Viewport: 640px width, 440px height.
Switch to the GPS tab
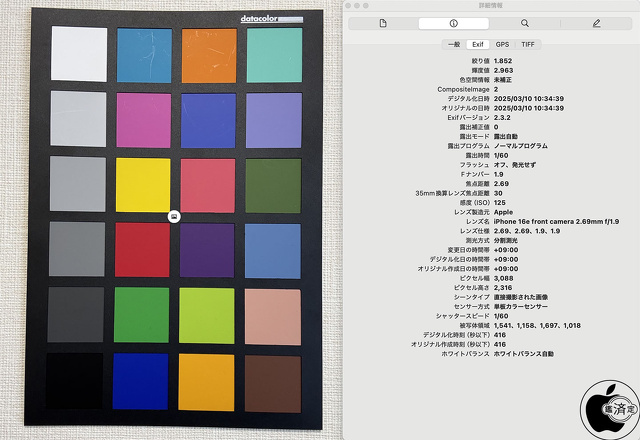pos(502,44)
